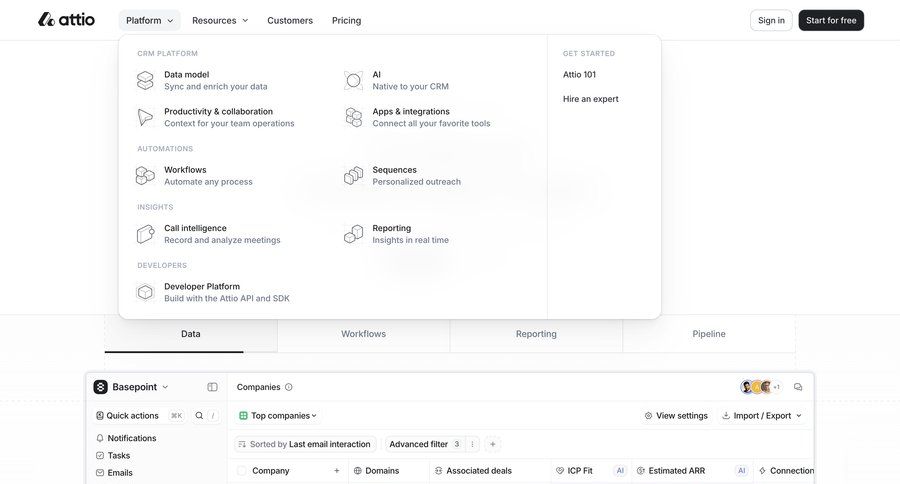Open the Developer Platform menu item
Image resolution: width=900 pixels, height=484 pixels.
click(x=227, y=292)
